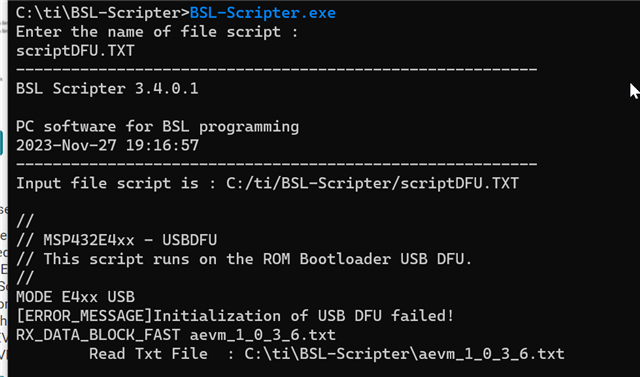Click the 2023-Nov-27 date text
This screenshot has width=640, height=377.
66,145
